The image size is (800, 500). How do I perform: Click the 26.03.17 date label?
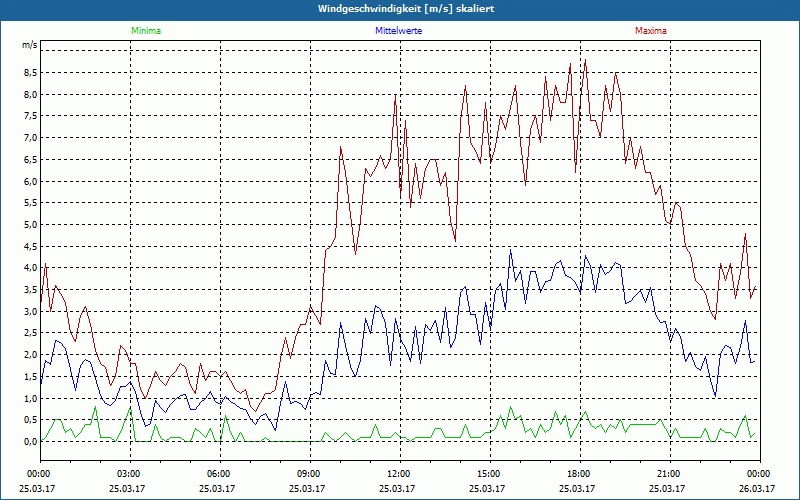(758, 489)
